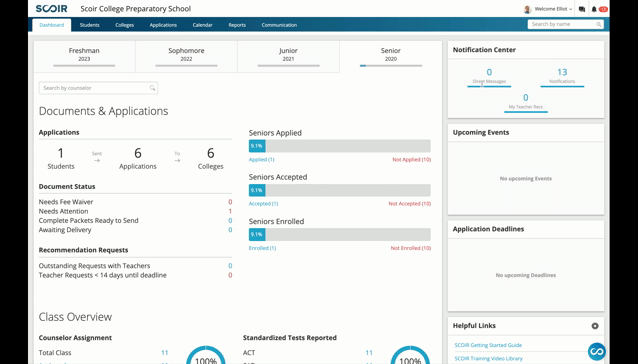638x364 pixels.
Task: Open the Calendar menu
Action: point(203,25)
